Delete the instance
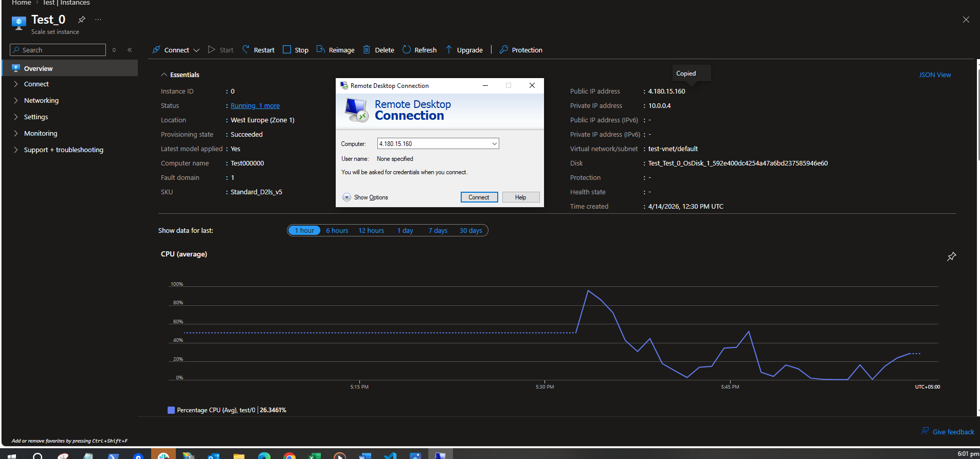 point(378,50)
